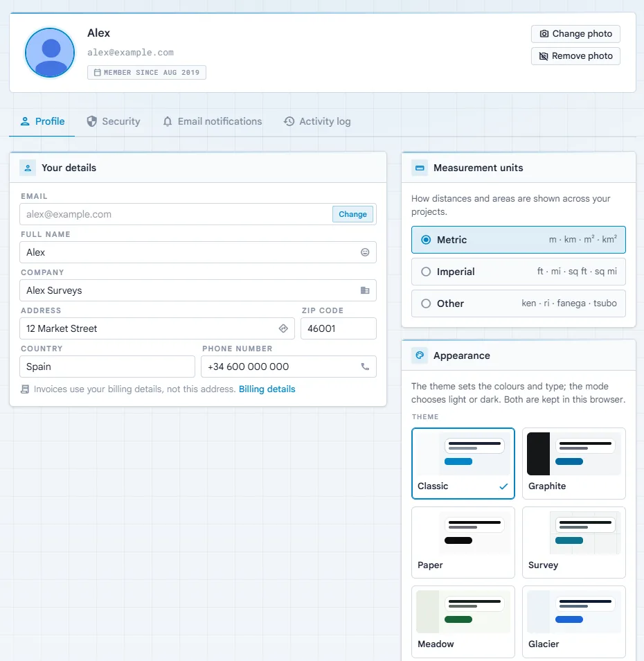Screen dimensions: 644x661
Task: Click the "alex@example.com" text under the name
Action: pyautogui.click(x=131, y=53)
